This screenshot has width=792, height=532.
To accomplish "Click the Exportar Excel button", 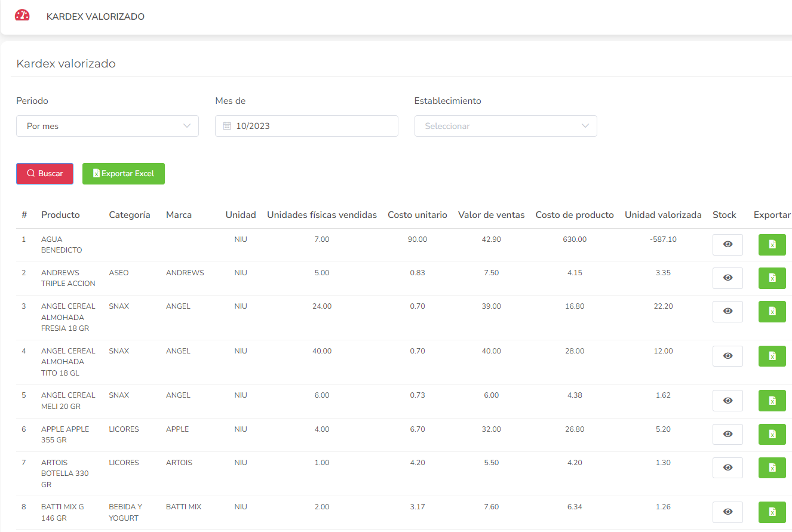I will pos(124,174).
